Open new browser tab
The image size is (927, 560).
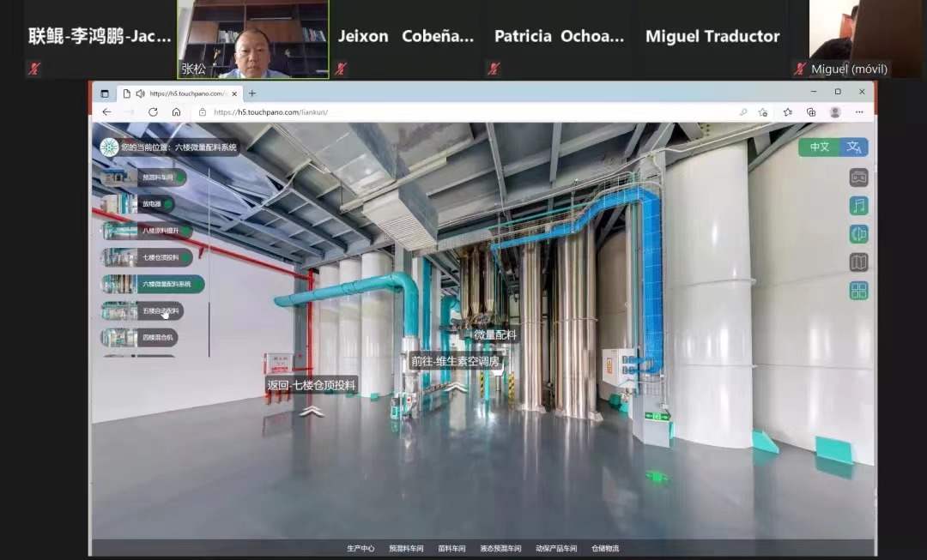(x=251, y=93)
